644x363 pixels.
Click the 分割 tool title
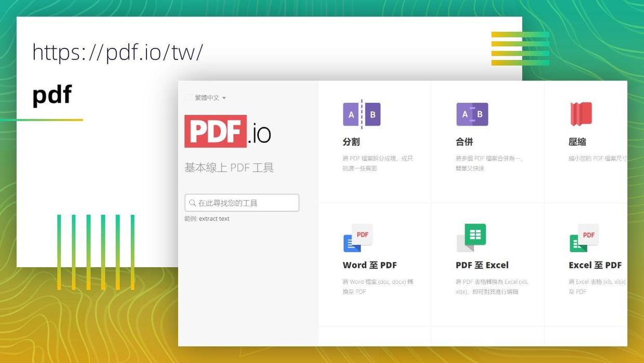pyautogui.click(x=351, y=141)
